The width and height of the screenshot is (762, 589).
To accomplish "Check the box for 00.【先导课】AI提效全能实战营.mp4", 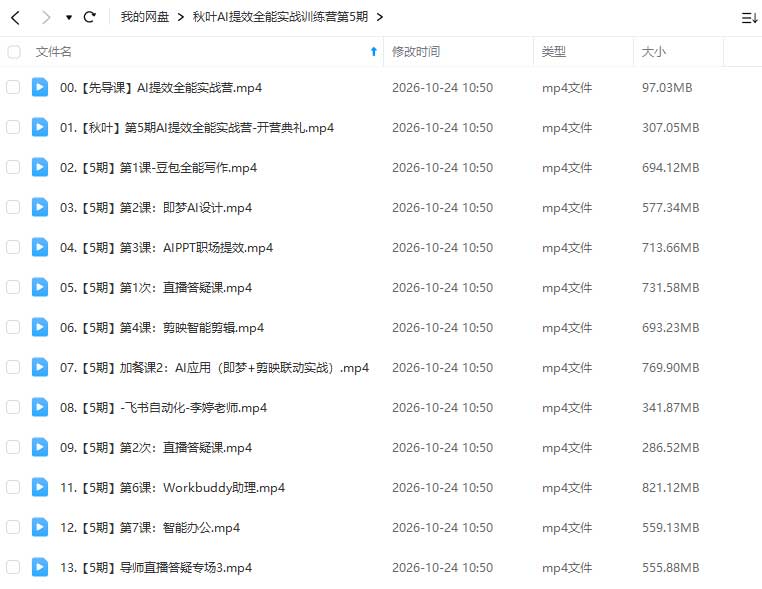I will pyautogui.click(x=13, y=87).
